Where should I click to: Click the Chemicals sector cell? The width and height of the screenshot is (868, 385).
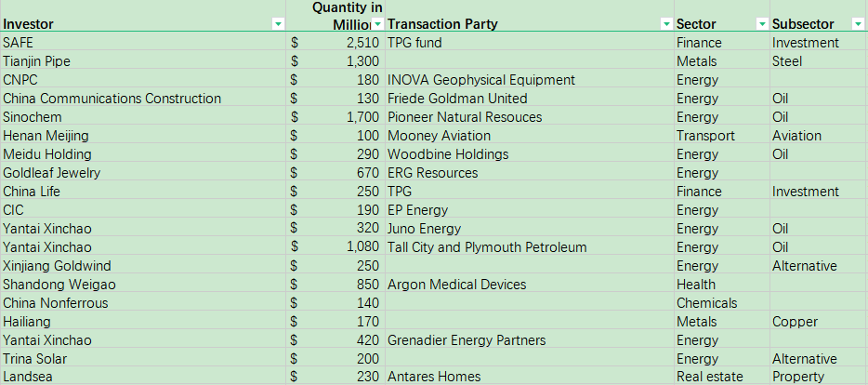tap(706, 303)
